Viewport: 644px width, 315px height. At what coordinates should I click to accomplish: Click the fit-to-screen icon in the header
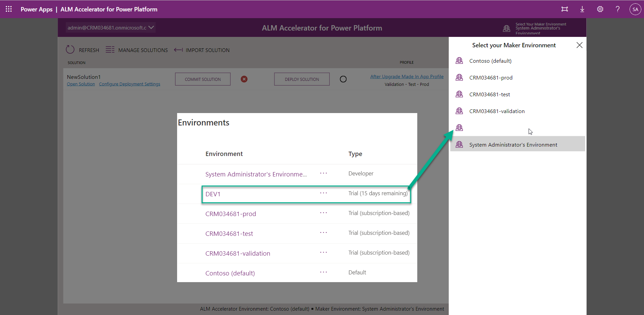coord(565,9)
